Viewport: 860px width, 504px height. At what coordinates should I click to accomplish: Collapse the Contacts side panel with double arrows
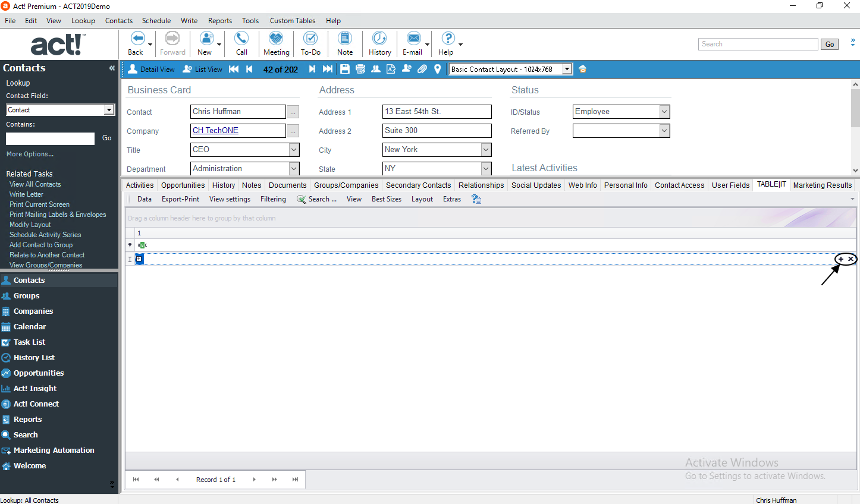[x=111, y=68]
